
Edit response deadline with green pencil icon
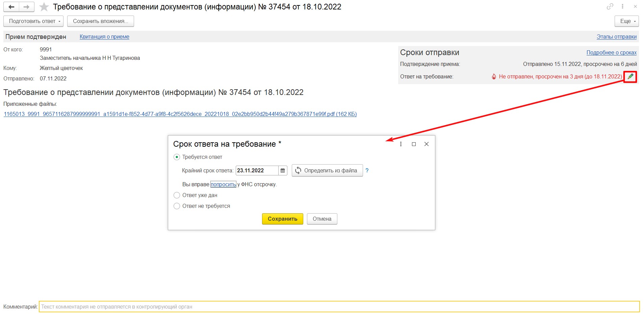[630, 77]
